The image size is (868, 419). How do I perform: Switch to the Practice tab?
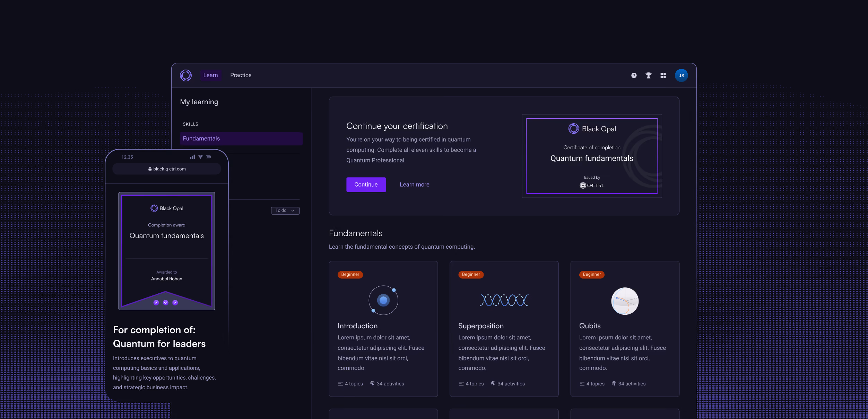[x=241, y=75]
